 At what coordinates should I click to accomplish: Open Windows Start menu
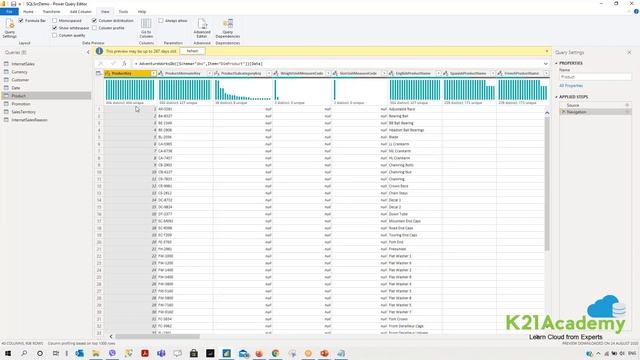[x=8, y=353]
